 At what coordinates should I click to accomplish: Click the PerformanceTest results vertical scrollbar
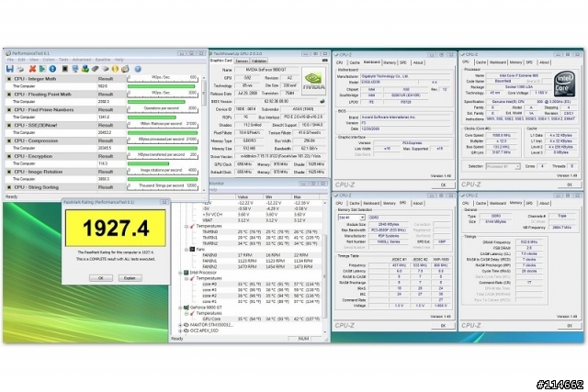pyautogui.click(x=204, y=133)
